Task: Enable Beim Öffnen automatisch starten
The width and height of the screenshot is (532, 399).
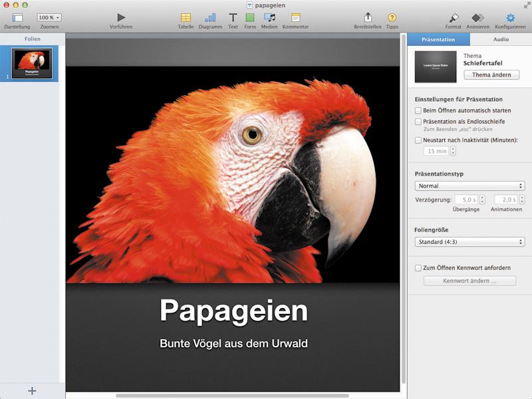Action: [418, 110]
